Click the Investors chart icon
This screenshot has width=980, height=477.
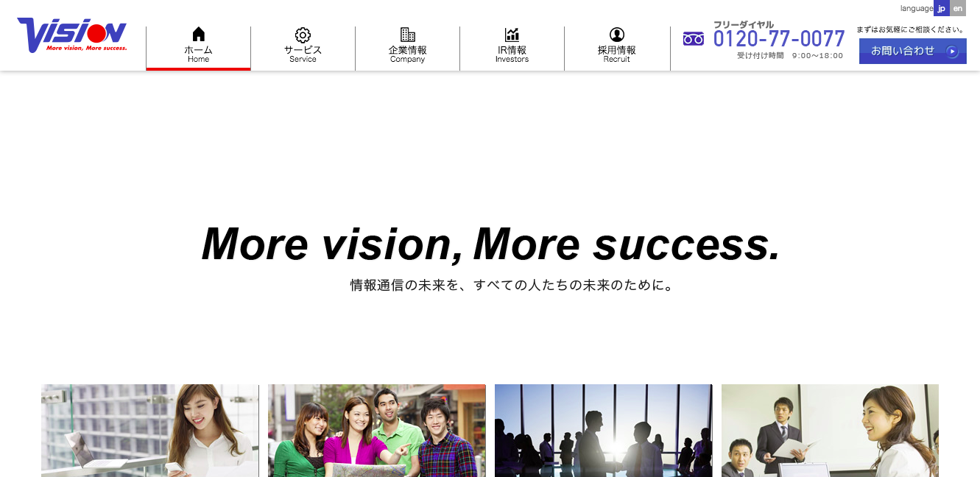(512, 35)
